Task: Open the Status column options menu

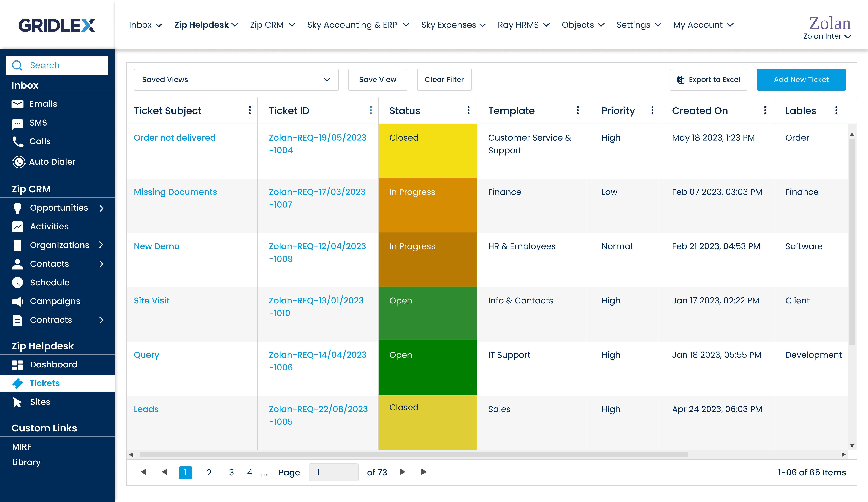Action: point(469,110)
